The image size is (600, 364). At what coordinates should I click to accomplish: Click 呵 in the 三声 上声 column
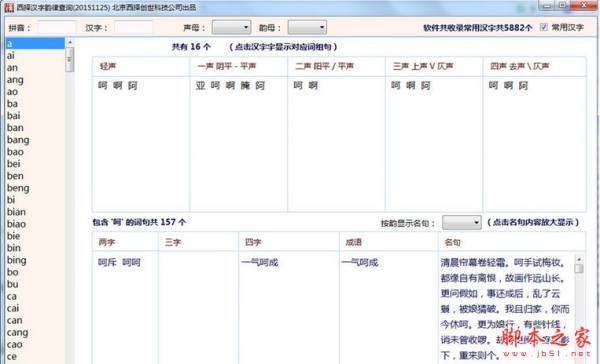click(x=396, y=85)
